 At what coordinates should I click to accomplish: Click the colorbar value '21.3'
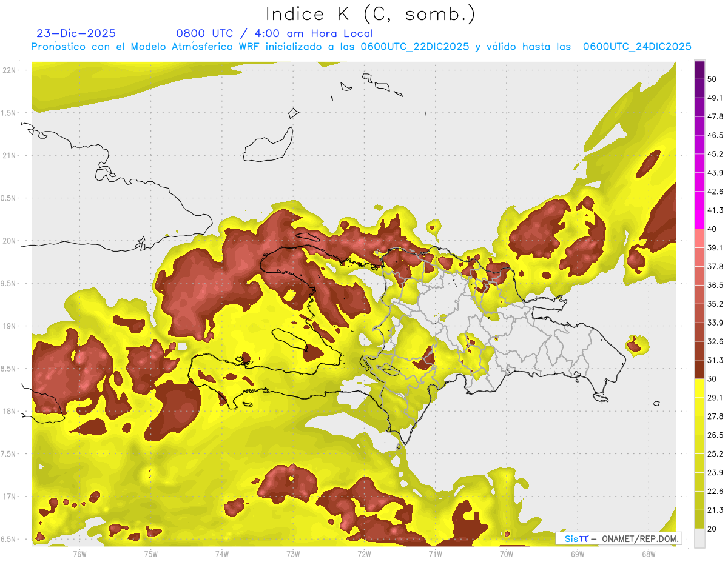pyautogui.click(x=715, y=510)
